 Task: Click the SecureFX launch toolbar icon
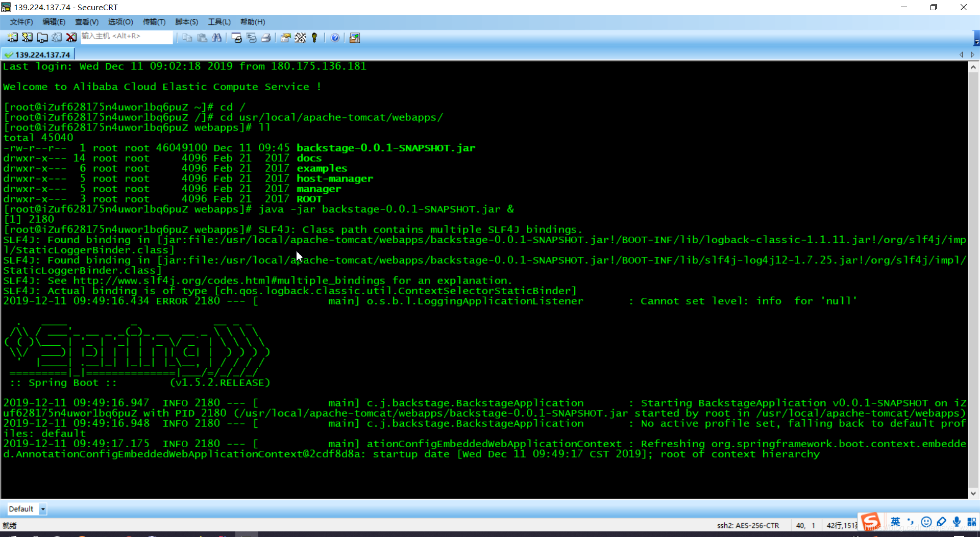coord(355,38)
